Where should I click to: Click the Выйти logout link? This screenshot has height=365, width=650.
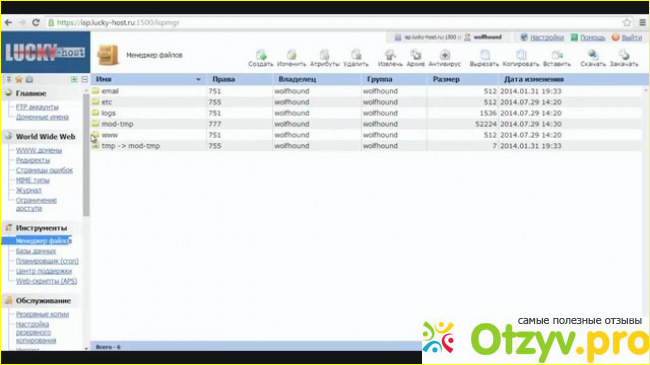[631, 37]
